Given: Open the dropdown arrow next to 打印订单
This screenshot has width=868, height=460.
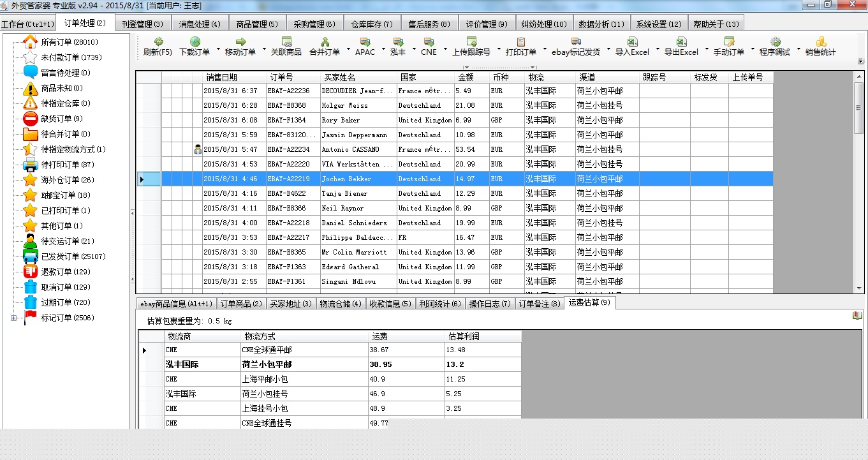Looking at the screenshot, I should click(x=545, y=48).
